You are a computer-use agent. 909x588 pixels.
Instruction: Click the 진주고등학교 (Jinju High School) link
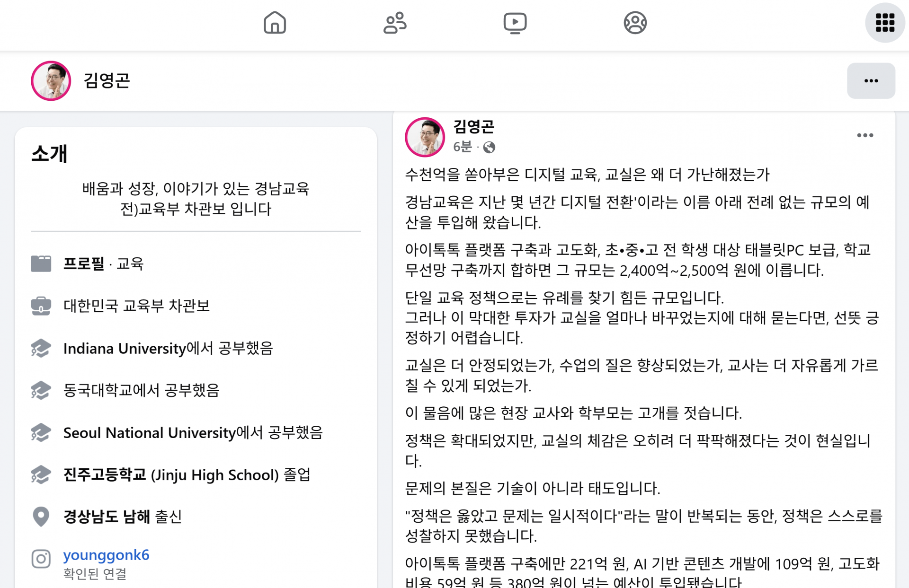[x=171, y=474]
